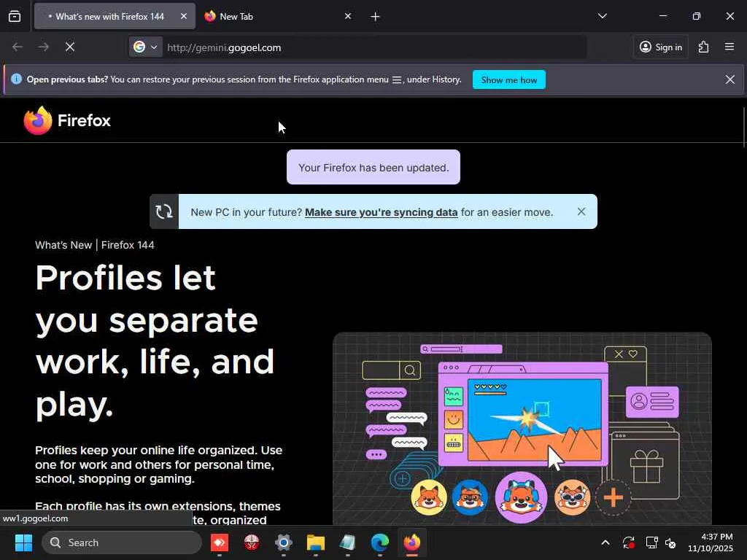Click the Profiles let you separate heading

point(155,341)
